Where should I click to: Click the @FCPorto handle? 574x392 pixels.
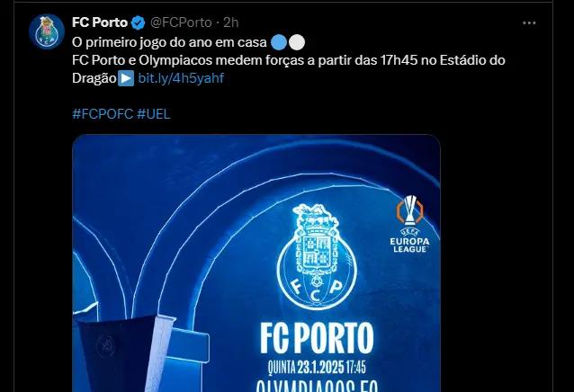pos(181,22)
